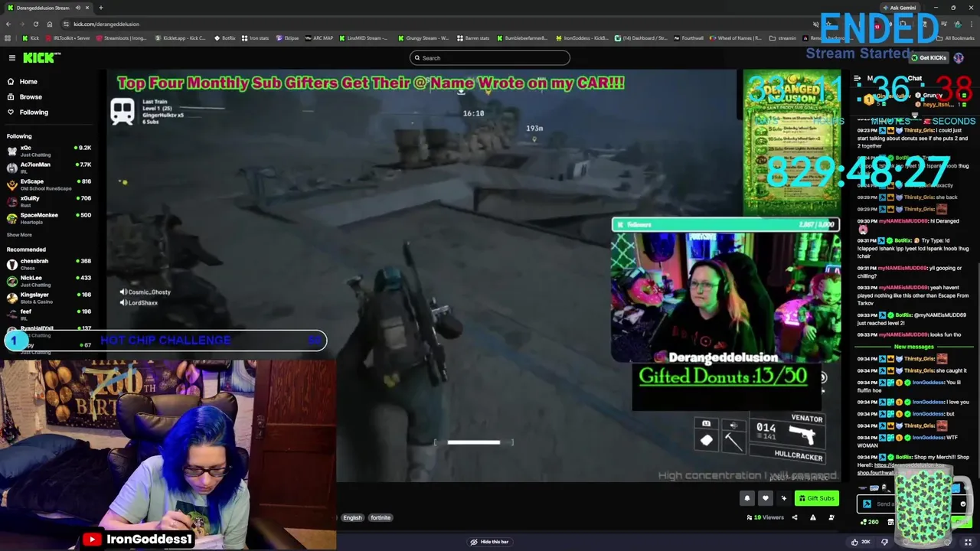Click the report warning triangle icon
The width and height of the screenshot is (980, 551).
812,517
